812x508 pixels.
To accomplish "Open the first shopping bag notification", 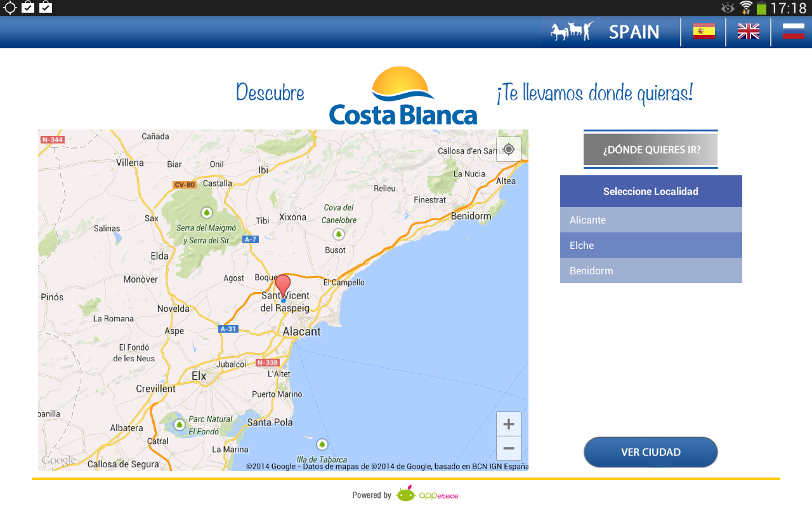I will click(x=28, y=8).
